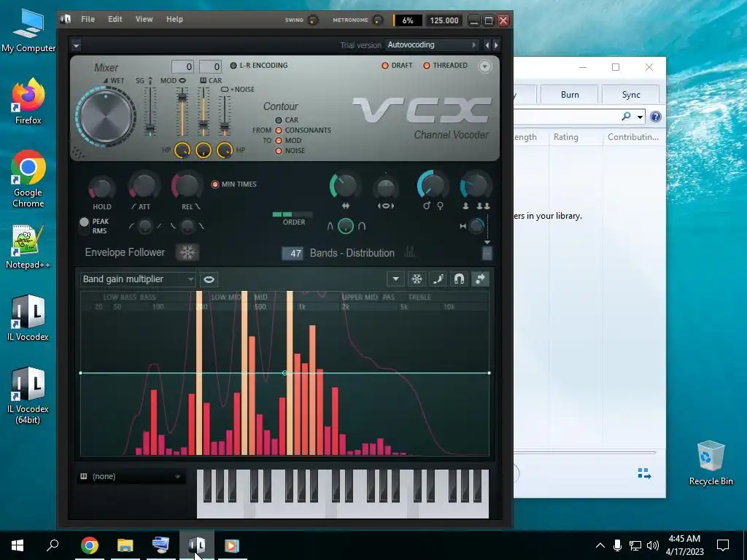Click the MOD level fader
The height and width of the screenshot is (560, 747).
pyautogui.click(x=182, y=112)
